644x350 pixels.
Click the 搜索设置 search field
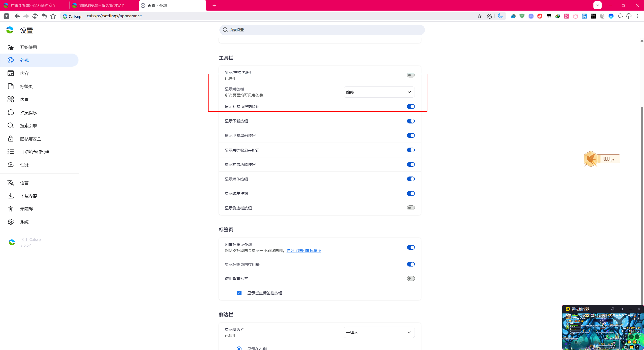coord(322,30)
